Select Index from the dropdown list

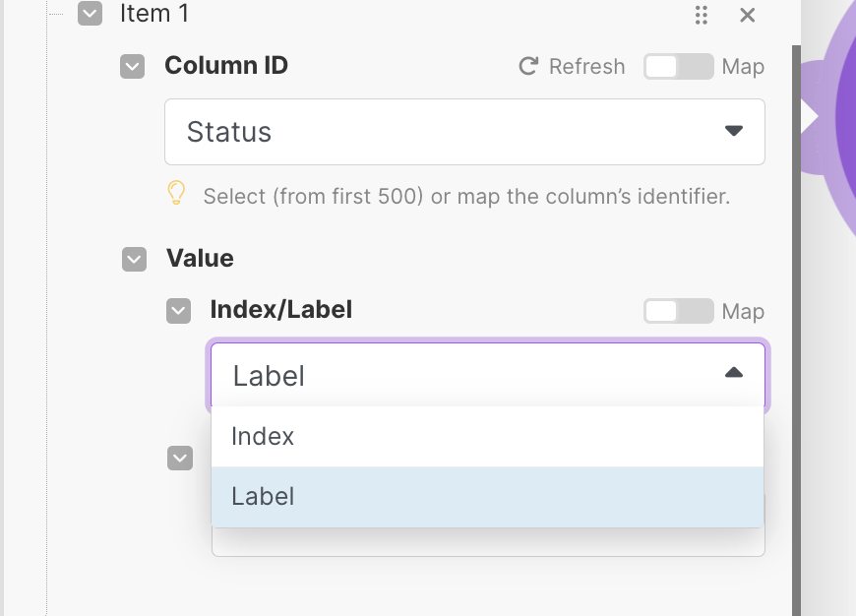tap(487, 436)
